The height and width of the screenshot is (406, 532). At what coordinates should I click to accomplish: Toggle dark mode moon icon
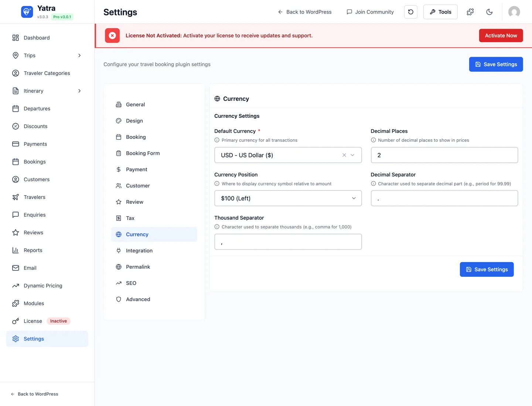click(490, 12)
